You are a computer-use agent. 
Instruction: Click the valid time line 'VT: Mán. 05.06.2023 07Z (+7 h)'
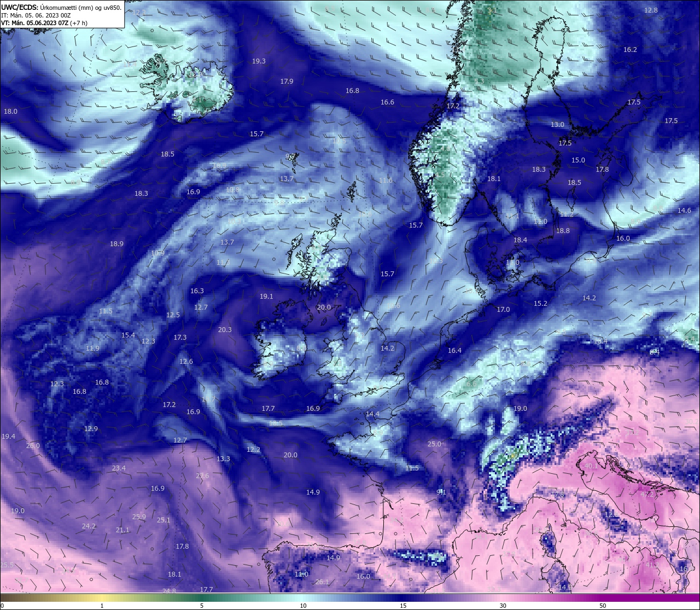(44, 23)
